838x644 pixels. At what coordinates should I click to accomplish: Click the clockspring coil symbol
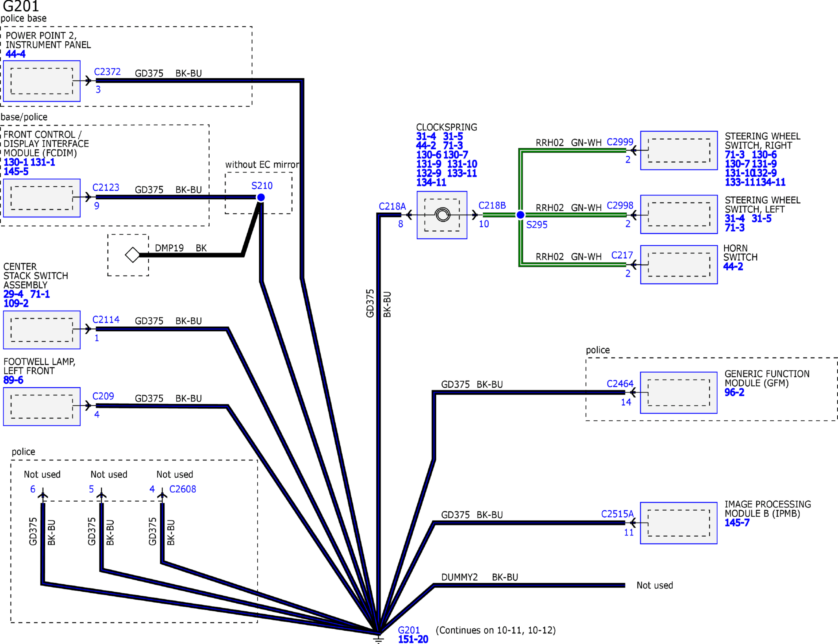(443, 215)
